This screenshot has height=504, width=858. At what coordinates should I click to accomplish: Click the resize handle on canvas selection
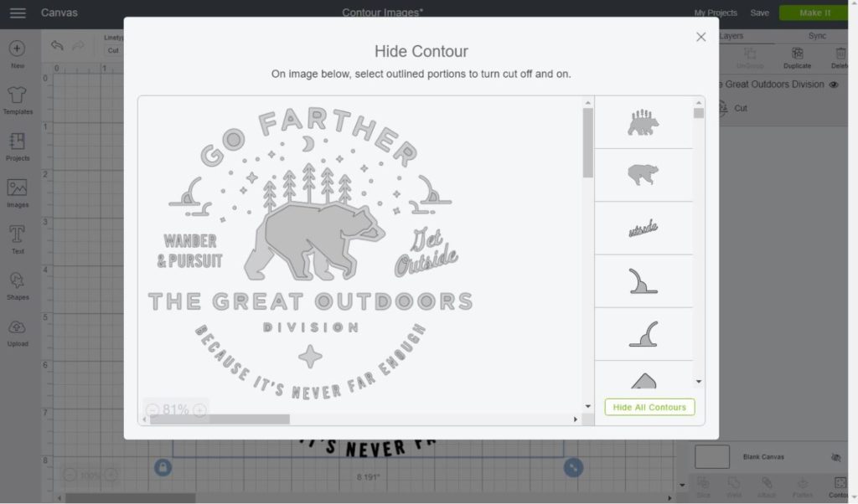tap(573, 468)
